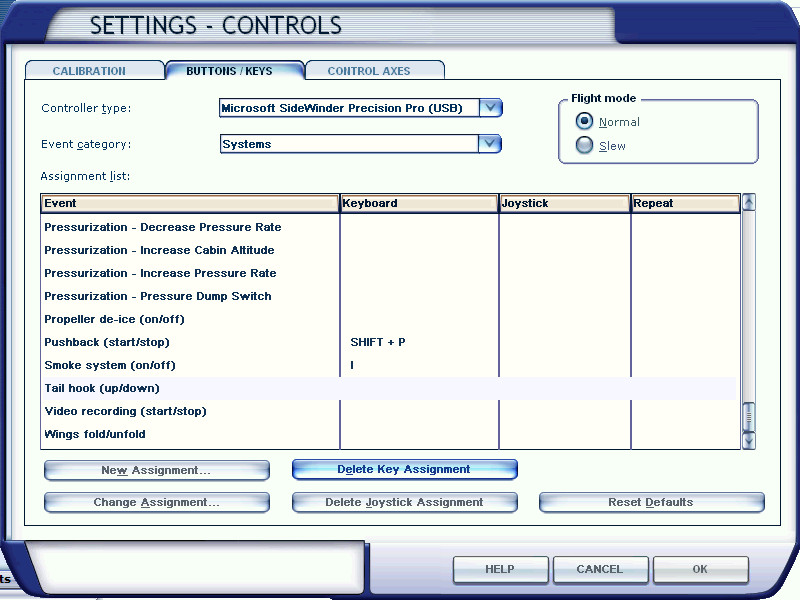Confirm settings with OK button
The image size is (800, 600).
coord(700,569)
